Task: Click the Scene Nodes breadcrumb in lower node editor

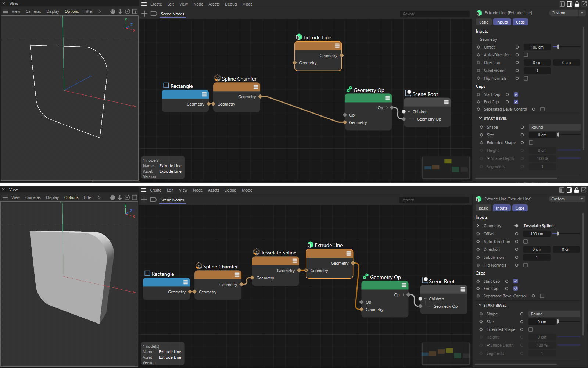Action: (172, 200)
